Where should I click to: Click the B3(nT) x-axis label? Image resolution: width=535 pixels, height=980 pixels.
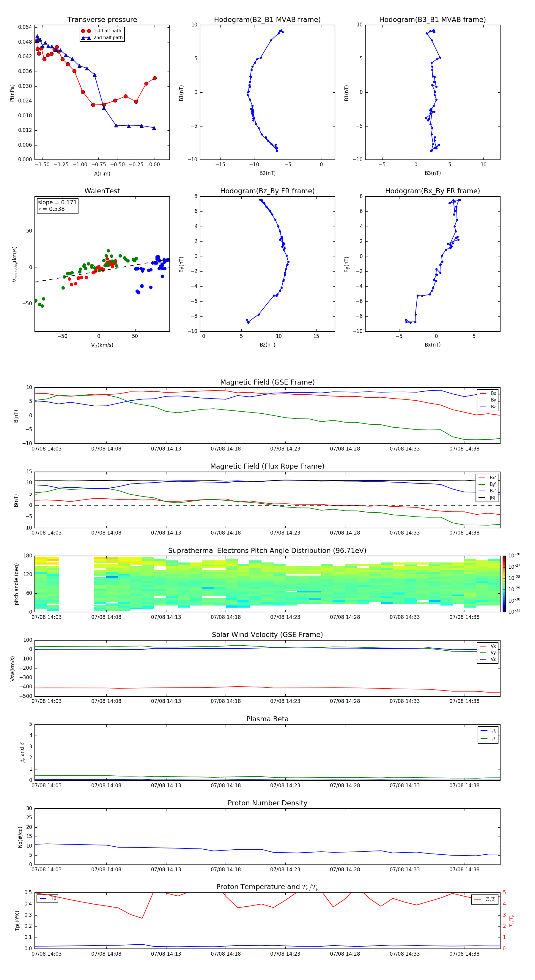click(x=432, y=173)
